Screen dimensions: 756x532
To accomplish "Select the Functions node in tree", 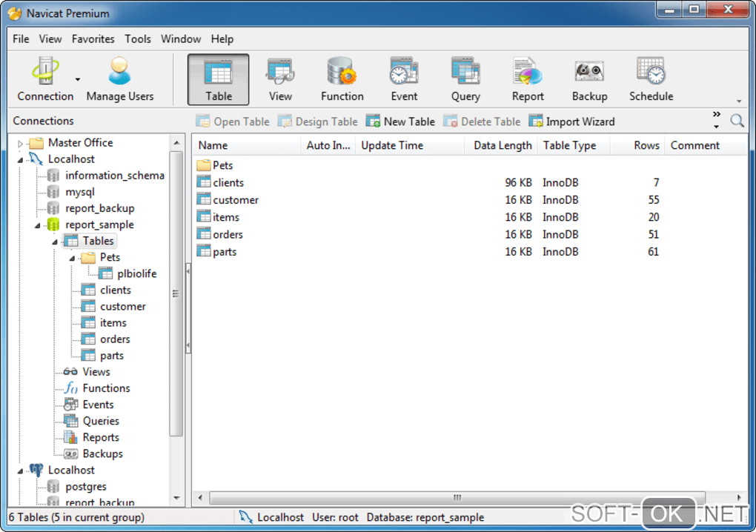I will (x=106, y=388).
